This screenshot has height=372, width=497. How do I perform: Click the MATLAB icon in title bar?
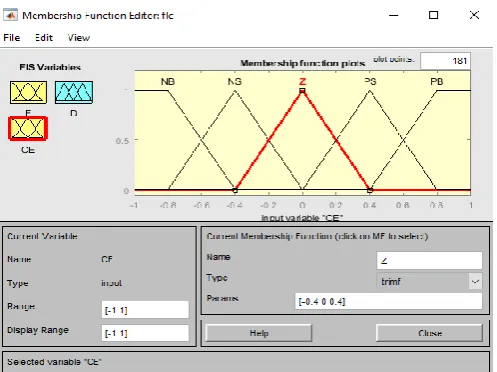pos(10,15)
